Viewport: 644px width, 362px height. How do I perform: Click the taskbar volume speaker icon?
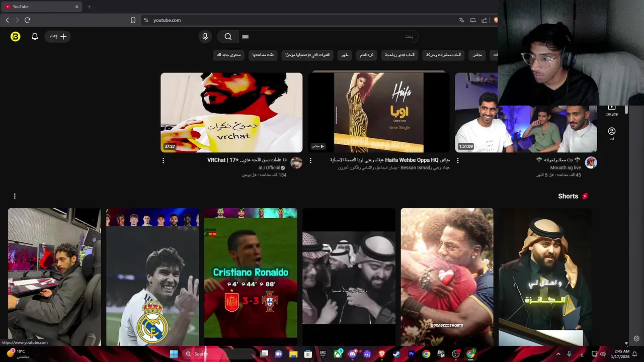(603, 354)
